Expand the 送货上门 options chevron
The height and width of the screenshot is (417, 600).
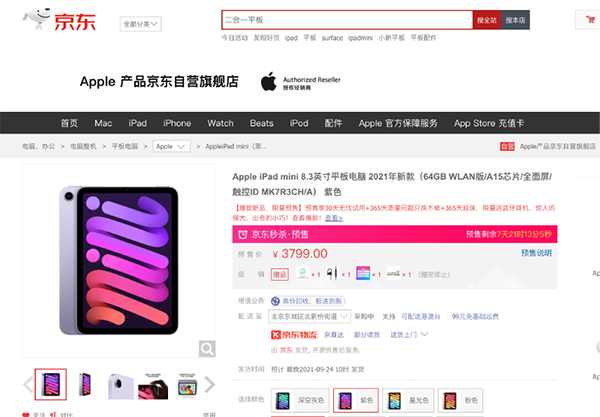pyautogui.click(x=424, y=334)
